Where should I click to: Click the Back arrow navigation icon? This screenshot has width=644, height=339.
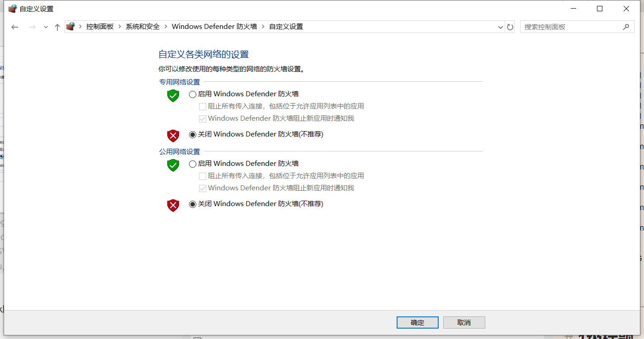click(15, 27)
